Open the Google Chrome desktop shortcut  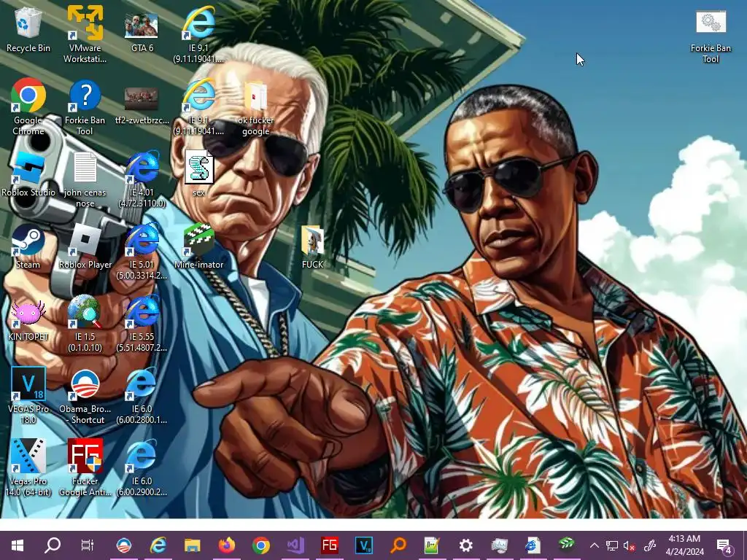28,106
